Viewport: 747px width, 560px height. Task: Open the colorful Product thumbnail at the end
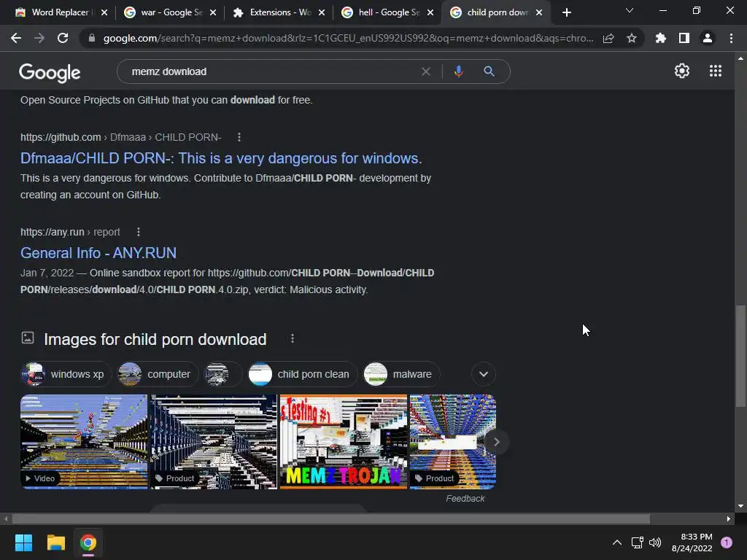[x=452, y=441]
